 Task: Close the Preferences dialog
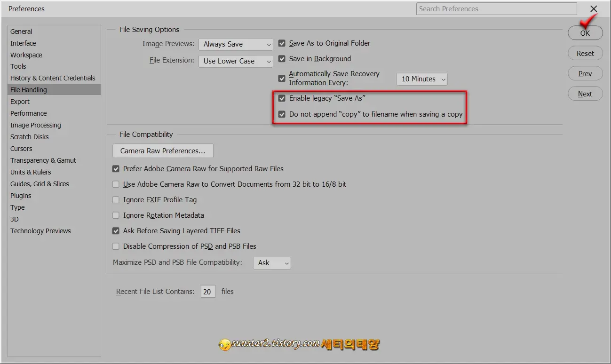pyautogui.click(x=594, y=9)
